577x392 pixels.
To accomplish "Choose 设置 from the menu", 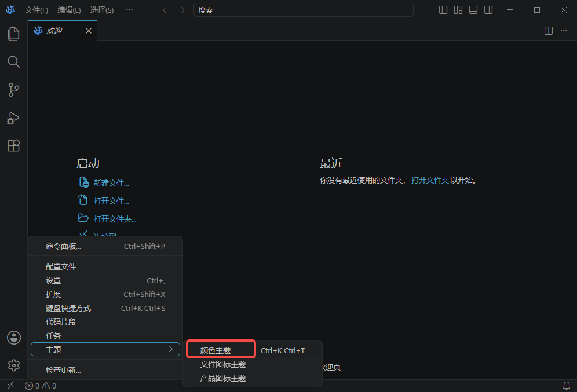I will point(105,281).
